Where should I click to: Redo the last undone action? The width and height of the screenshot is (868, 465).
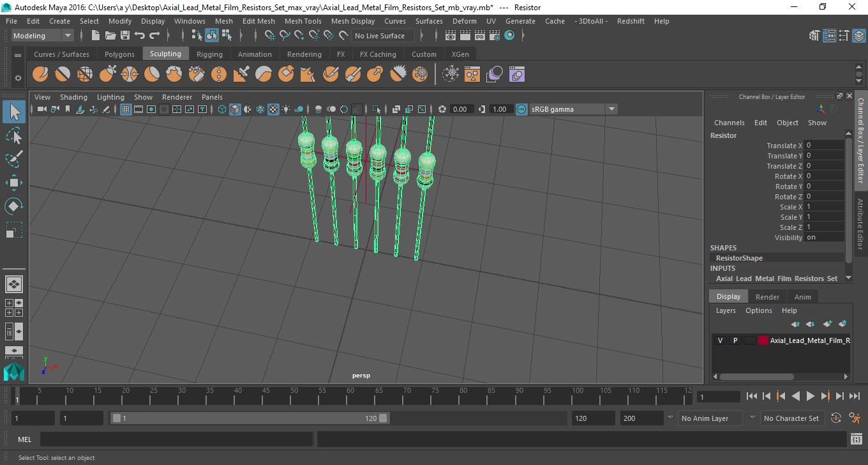click(x=154, y=36)
